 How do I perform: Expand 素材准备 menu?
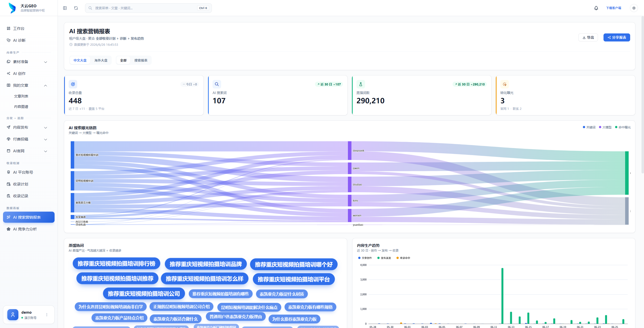click(x=29, y=62)
